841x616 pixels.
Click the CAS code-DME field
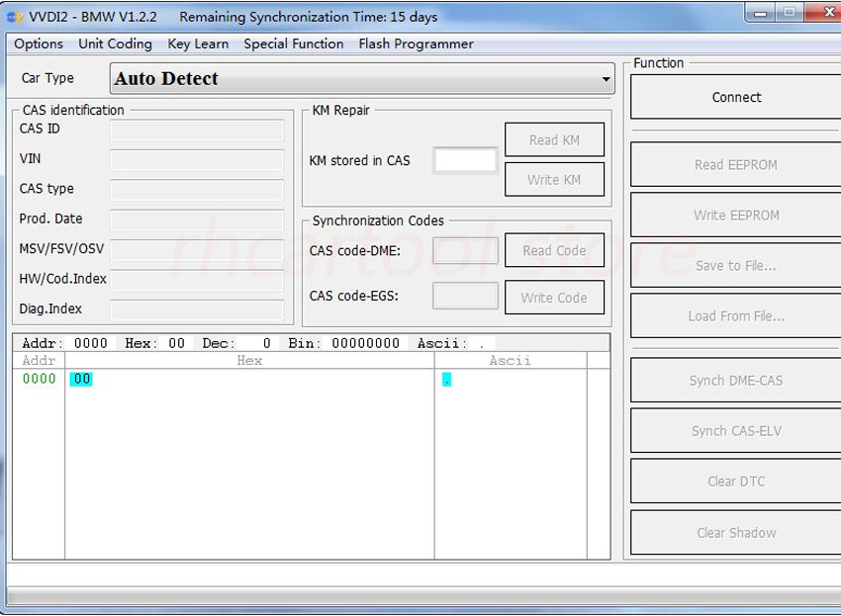point(465,250)
